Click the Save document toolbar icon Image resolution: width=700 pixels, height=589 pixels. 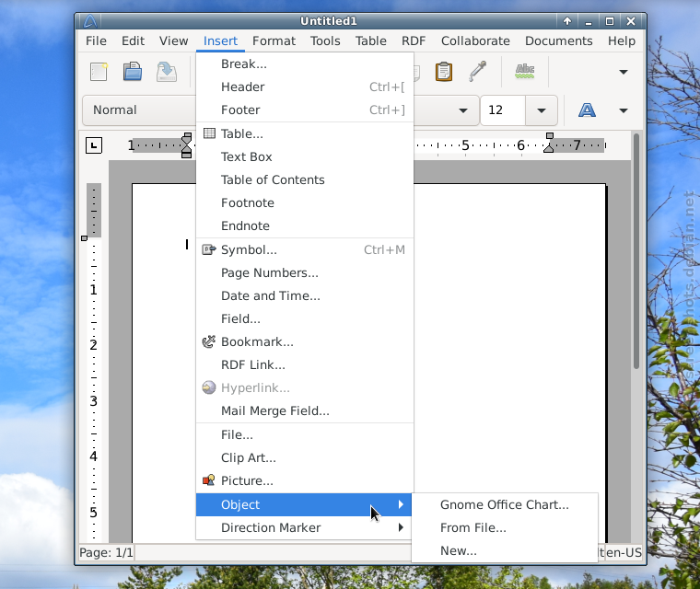point(167,72)
